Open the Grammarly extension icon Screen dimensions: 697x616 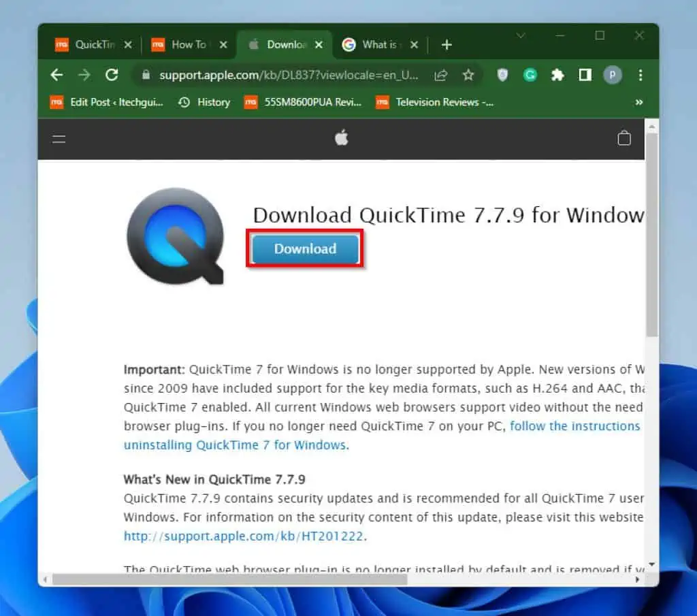530,75
